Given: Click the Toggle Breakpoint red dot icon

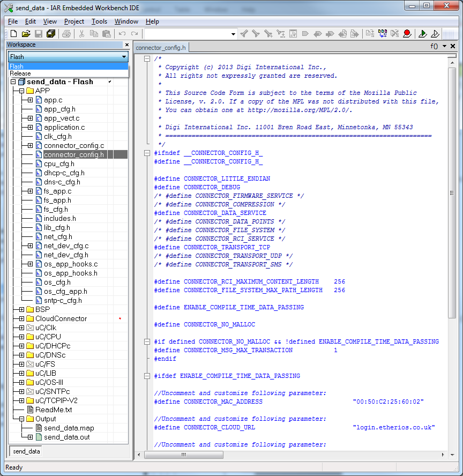Looking at the screenshot, I should (407, 34).
